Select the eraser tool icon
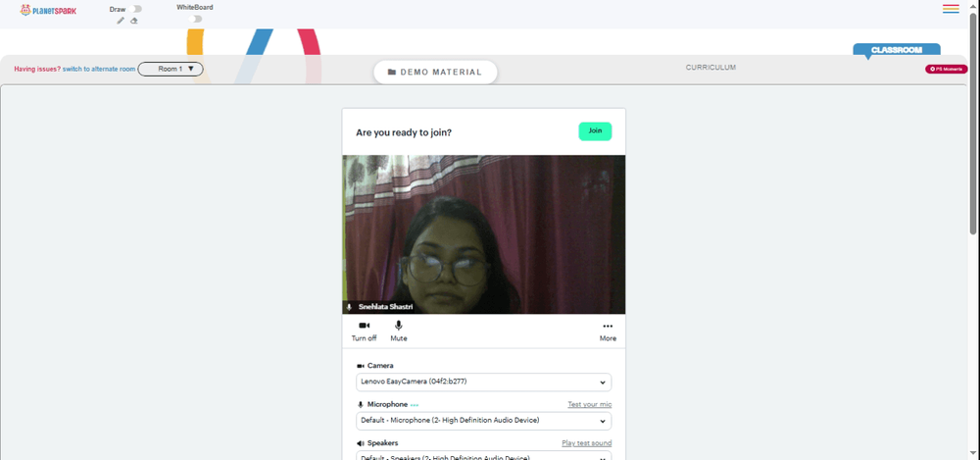This screenshot has width=980, height=460. tap(133, 21)
